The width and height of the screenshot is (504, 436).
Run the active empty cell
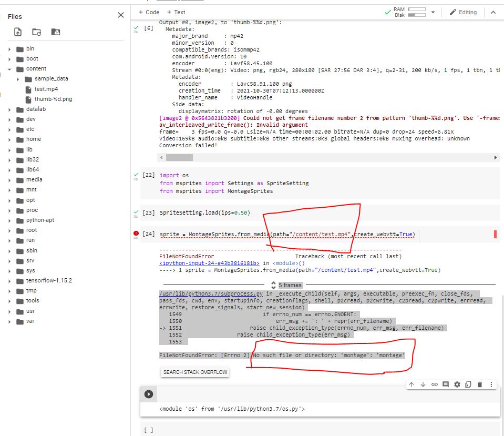(x=149, y=394)
